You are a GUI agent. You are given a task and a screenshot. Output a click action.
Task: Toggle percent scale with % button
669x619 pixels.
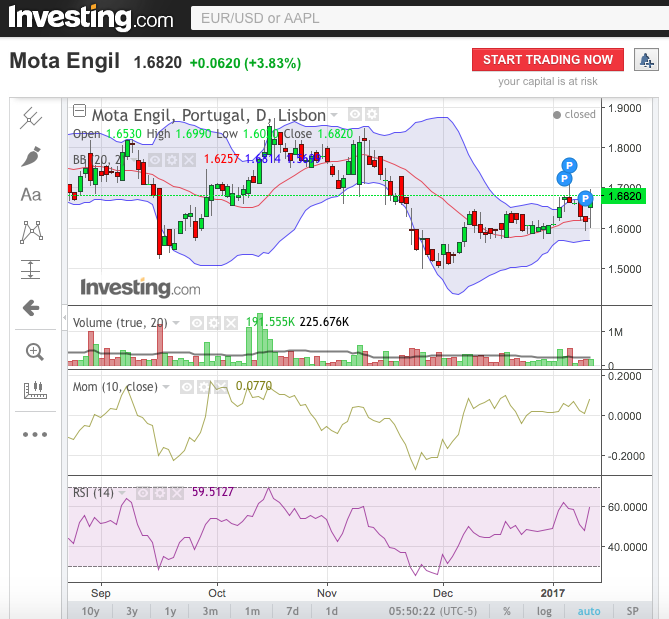(506, 611)
